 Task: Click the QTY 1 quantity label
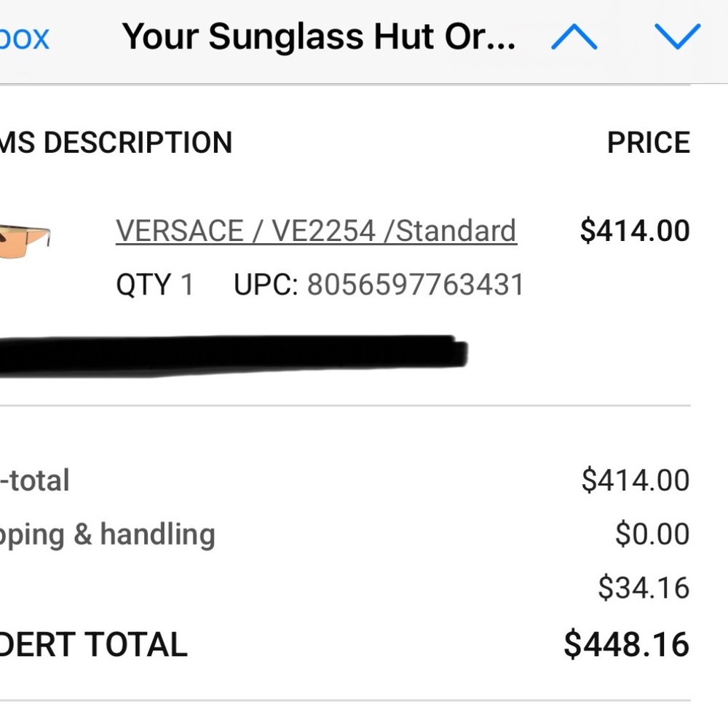point(154,285)
